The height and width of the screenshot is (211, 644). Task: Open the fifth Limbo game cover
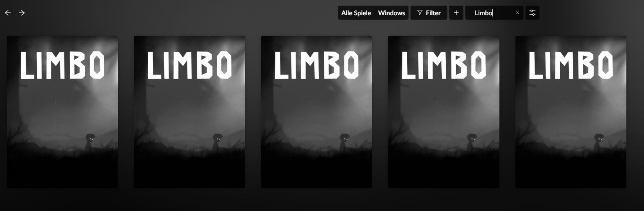point(571,112)
